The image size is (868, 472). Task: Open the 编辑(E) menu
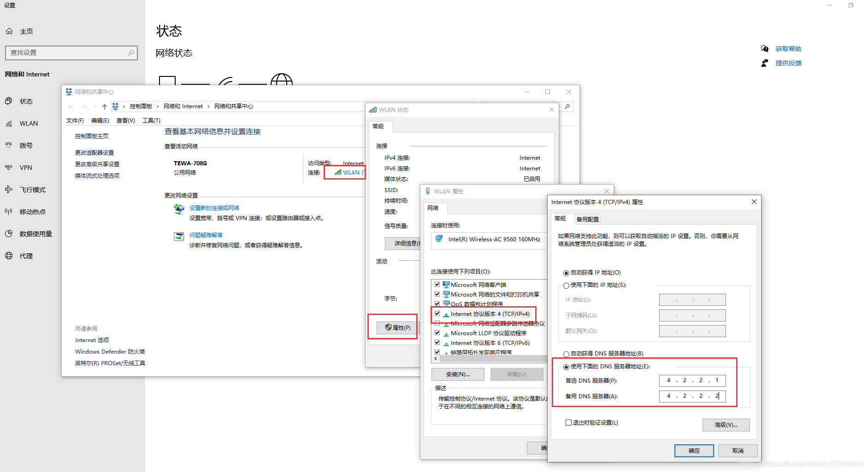tap(100, 121)
